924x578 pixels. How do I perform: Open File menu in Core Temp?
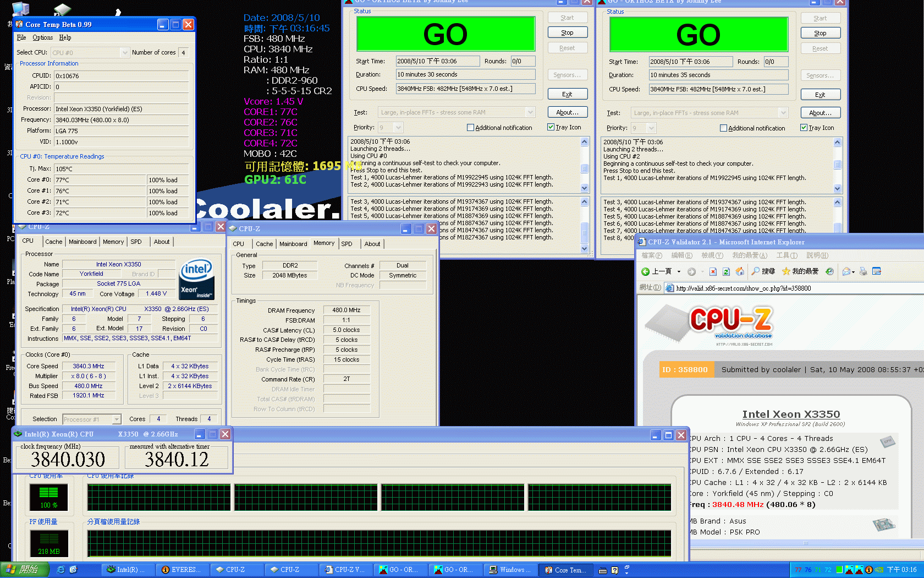21,37
